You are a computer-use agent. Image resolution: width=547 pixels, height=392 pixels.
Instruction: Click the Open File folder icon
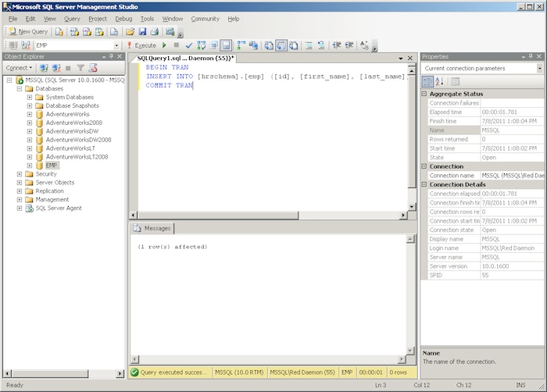[x=130, y=32]
